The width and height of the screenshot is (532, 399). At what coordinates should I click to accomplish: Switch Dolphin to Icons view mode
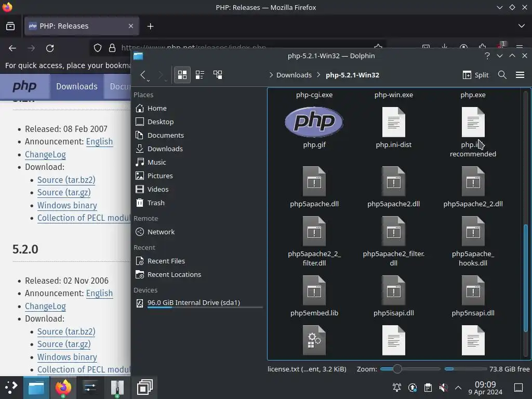click(x=182, y=75)
